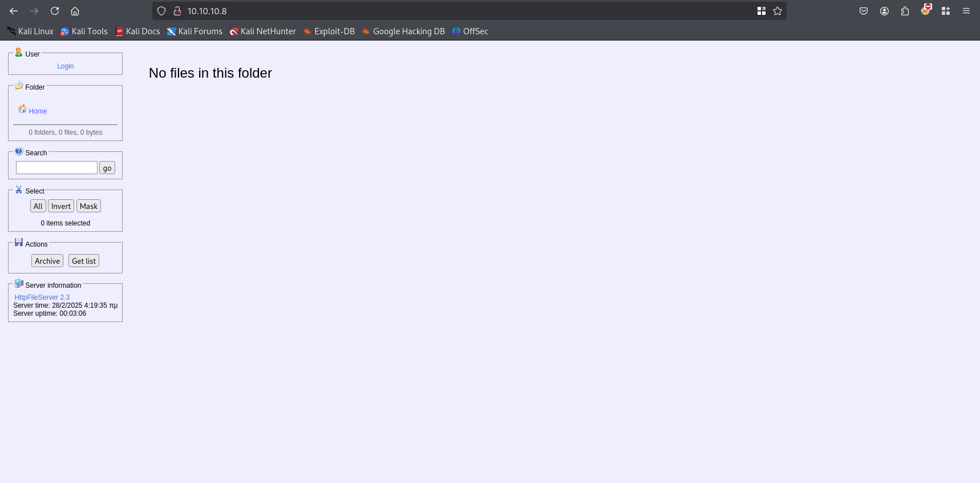Click the FoxyProxy extension icon with badge
Screen dimensions: 980x483
925,10
